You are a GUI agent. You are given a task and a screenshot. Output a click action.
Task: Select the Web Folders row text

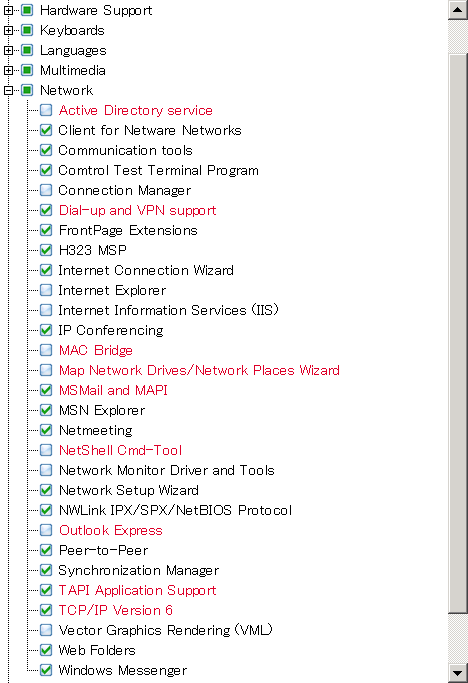pyautogui.click(x=97, y=650)
